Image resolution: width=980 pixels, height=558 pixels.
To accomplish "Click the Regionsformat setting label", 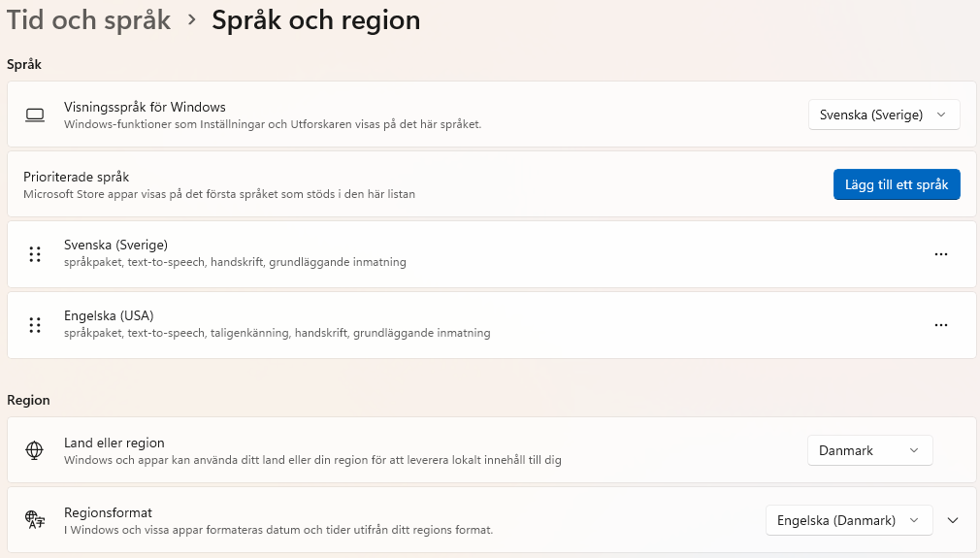I will (x=108, y=512).
